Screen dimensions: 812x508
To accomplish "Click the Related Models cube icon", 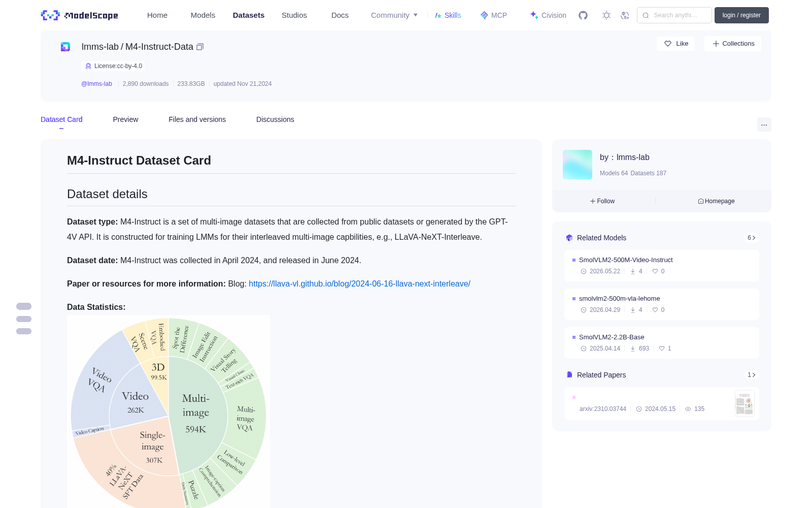I will (x=569, y=238).
